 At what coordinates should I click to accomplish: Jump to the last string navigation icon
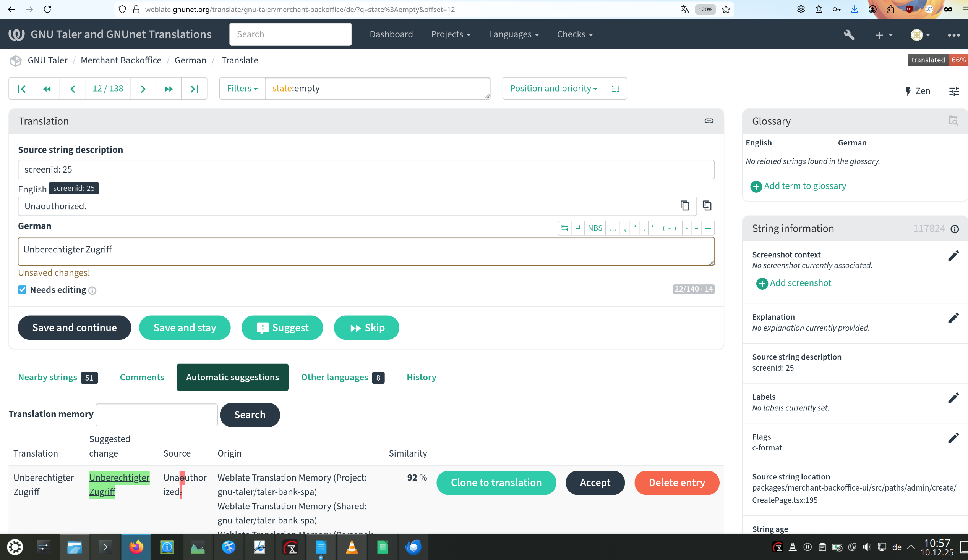[x=195, y=89]
